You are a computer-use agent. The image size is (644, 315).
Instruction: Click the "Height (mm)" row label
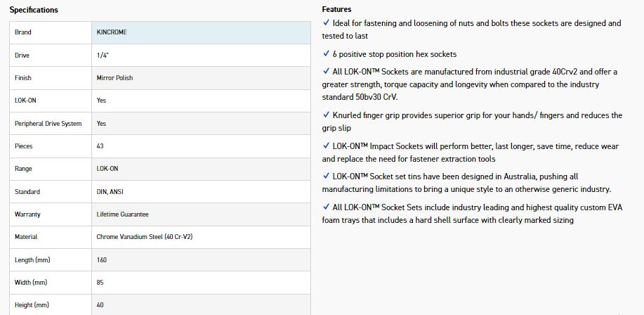(32, 305)
